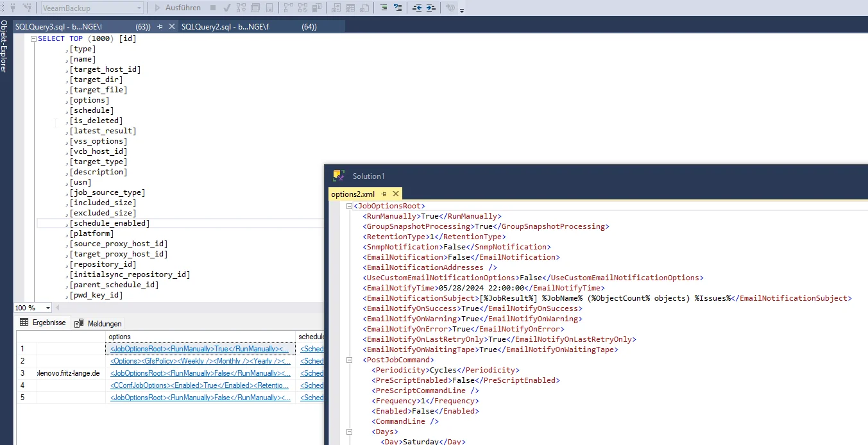Collapse the PostJobCommand XML node
Image resolution: width=868 pixels, height=445 pixels.
[x=349, y=360]
